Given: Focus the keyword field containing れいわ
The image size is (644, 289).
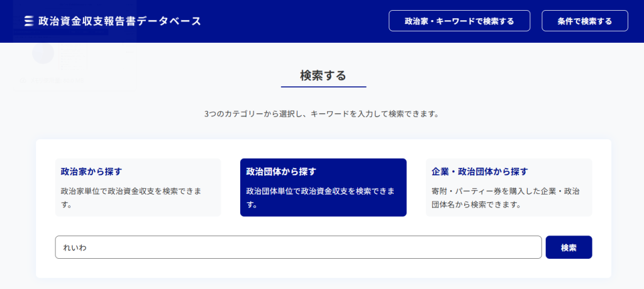Looking at the screenshot, I should tap(252, 247).
